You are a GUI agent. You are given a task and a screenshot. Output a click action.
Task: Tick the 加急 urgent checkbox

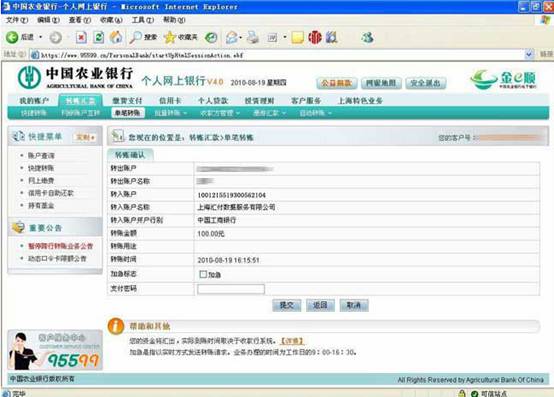click(x=203, y=274)
